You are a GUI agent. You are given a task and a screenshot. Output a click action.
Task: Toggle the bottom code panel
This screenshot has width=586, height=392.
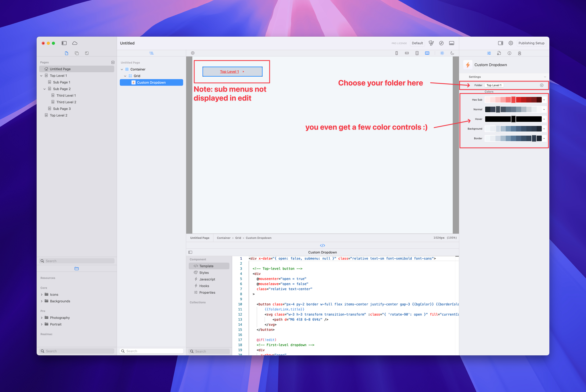pyautogui.click(x=452, y=43)
